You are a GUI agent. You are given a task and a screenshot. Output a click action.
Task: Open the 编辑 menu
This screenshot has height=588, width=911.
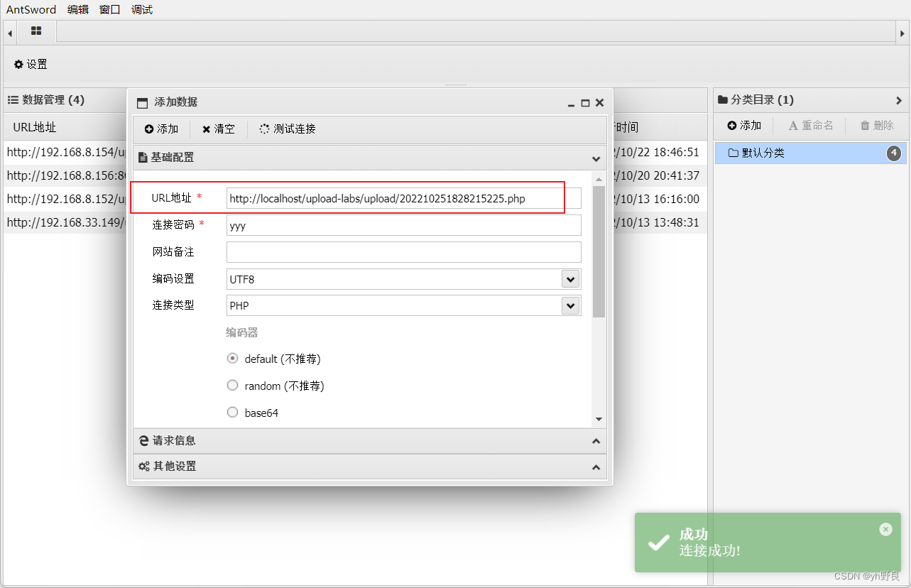pyautogui.click(x=78, y=9)
